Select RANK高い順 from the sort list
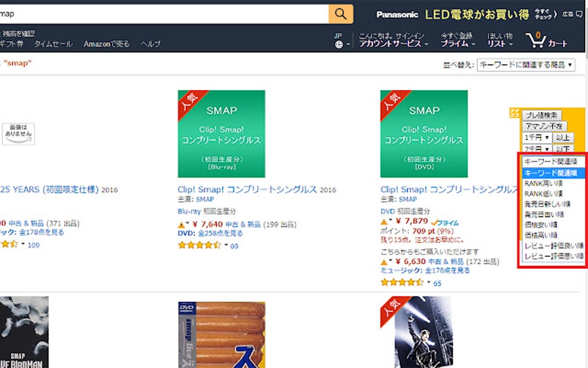 pyautogui.click(x=553, y=183)
